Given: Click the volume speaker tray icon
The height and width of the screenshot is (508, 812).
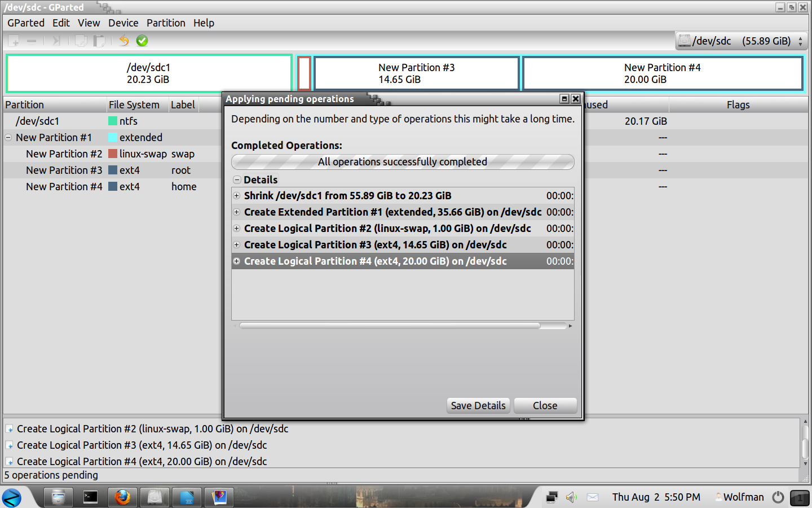Looking at the screenshot, I should 572,497.
